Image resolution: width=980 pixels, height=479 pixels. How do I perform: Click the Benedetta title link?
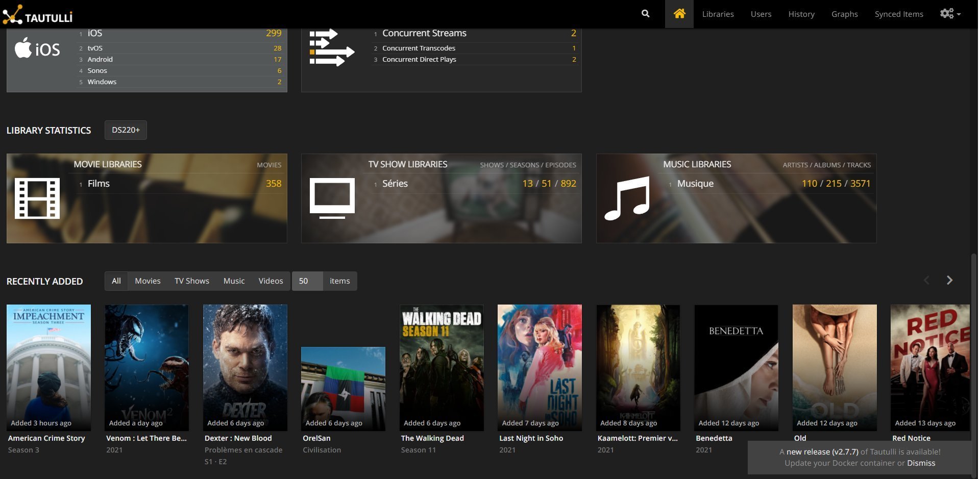pos(714,438)
